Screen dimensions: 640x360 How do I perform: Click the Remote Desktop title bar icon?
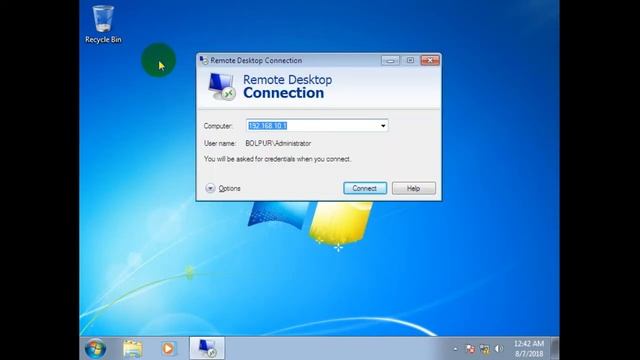point(204,60)
